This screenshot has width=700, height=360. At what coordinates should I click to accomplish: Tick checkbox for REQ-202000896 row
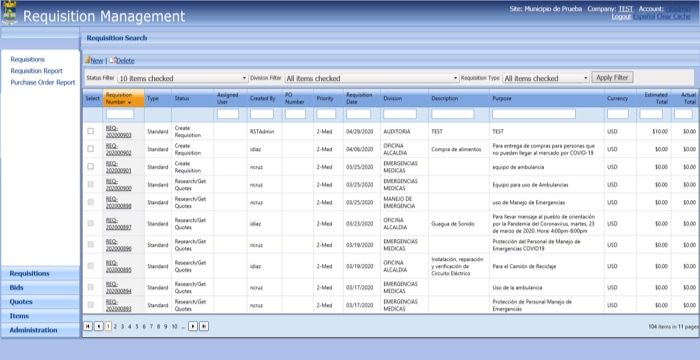tap(91, 244)
